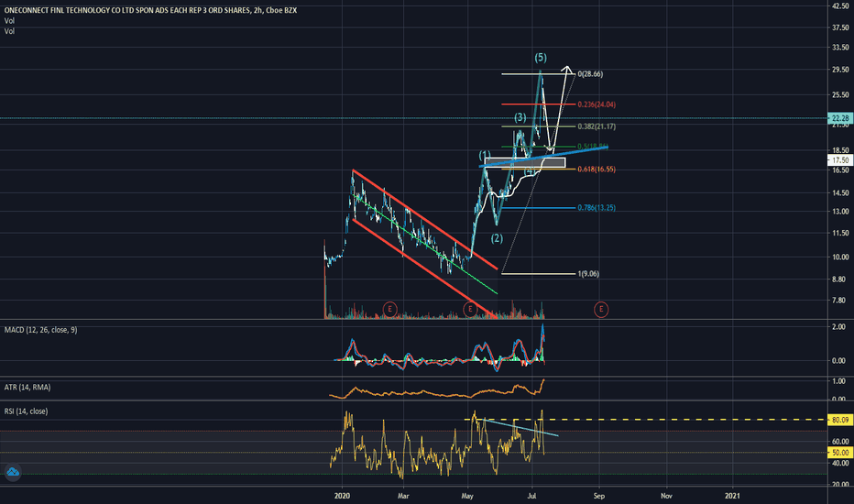The image size is (854, 504).
Task: Click the blue cloud icon at bottom left
Action: click(x=13, y=472)
